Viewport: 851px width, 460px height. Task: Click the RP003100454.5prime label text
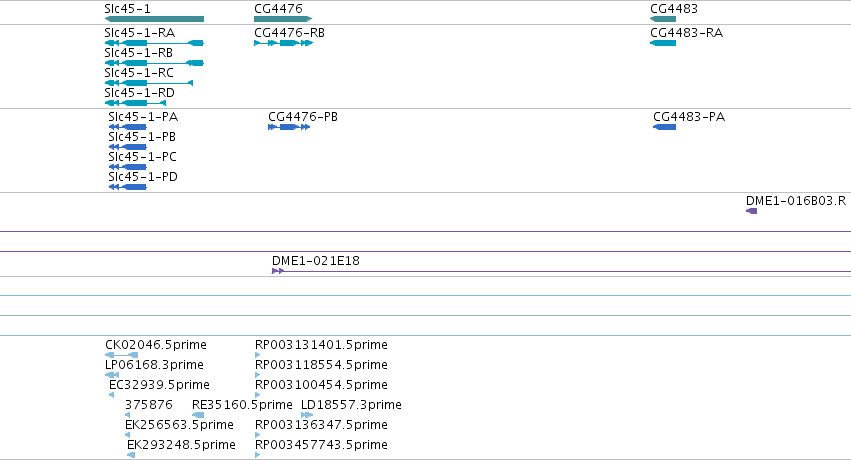[322, 385]
